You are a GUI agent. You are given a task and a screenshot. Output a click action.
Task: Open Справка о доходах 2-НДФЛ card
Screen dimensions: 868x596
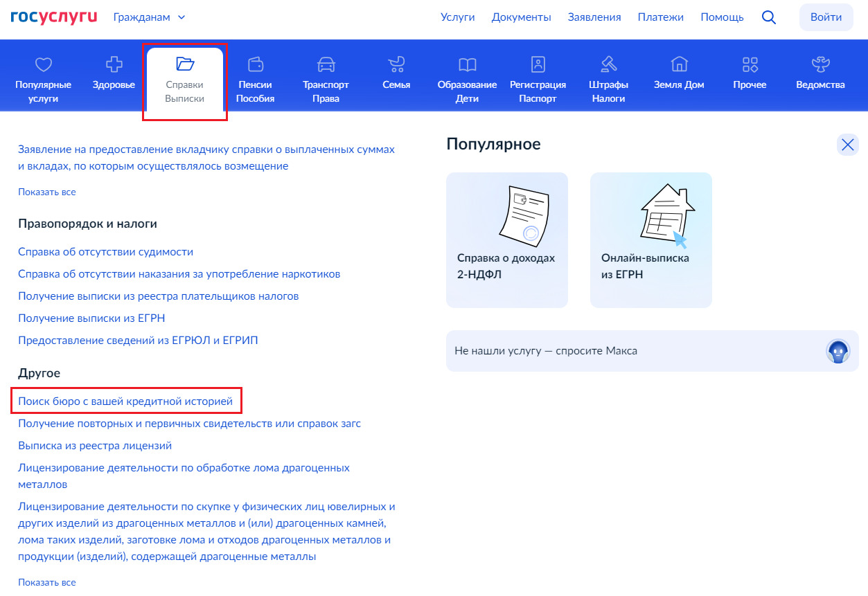click(x=507, y=240)
